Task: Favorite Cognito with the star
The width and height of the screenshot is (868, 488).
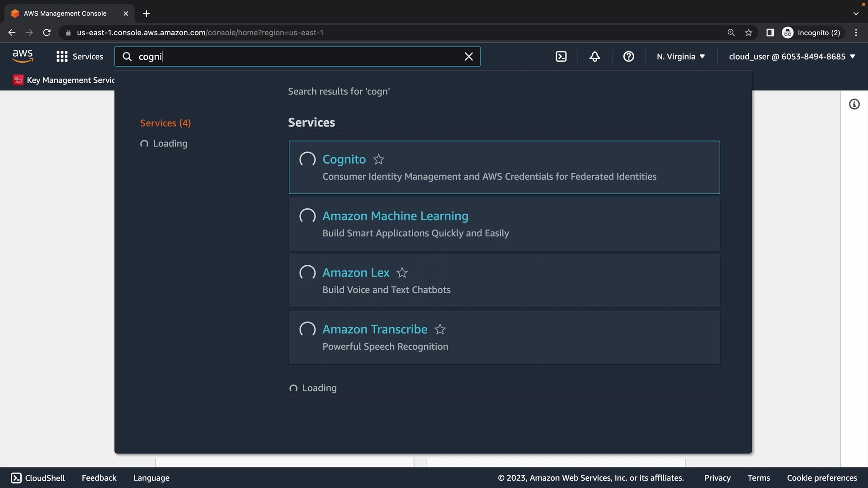Action: 378,160
